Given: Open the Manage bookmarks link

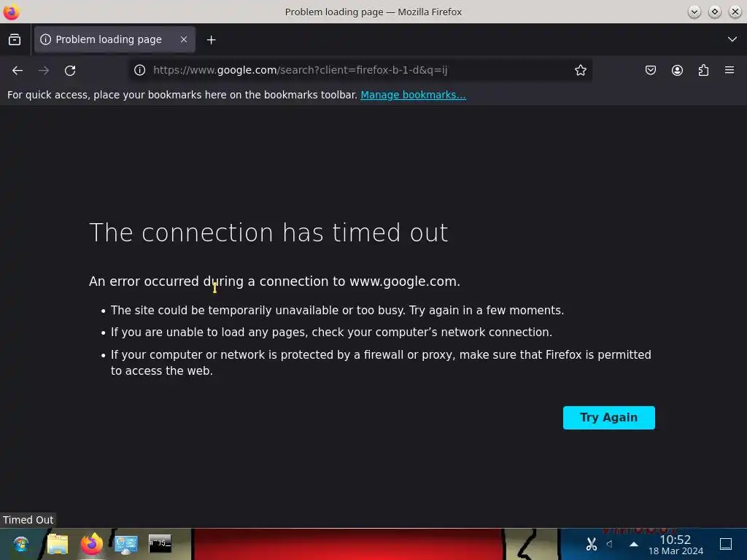Looking at the screenshot, I should pos(413,95).
